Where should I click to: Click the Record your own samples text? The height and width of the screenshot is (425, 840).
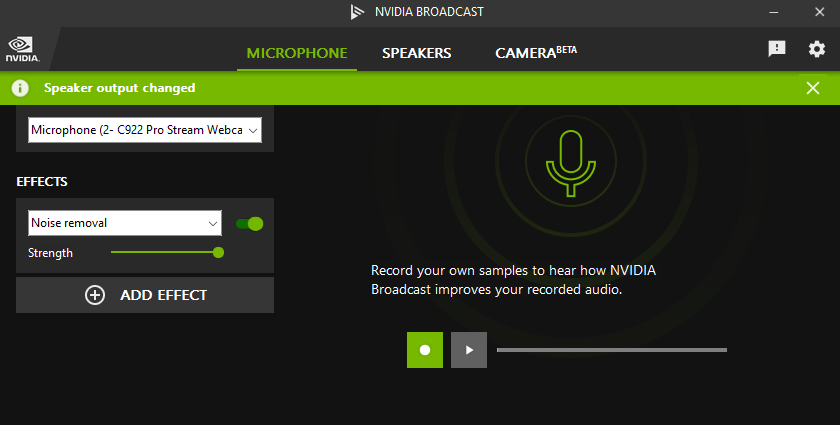513,280
